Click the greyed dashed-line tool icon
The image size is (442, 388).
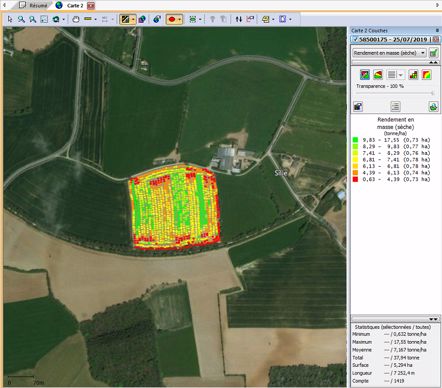[x=105, y=19]
